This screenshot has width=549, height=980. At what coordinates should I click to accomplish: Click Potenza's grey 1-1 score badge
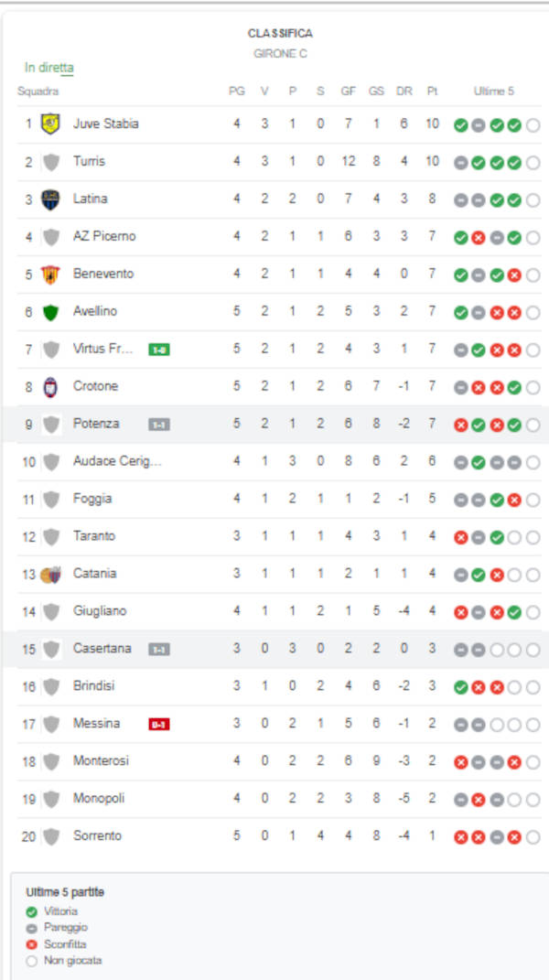pos(159,425)
